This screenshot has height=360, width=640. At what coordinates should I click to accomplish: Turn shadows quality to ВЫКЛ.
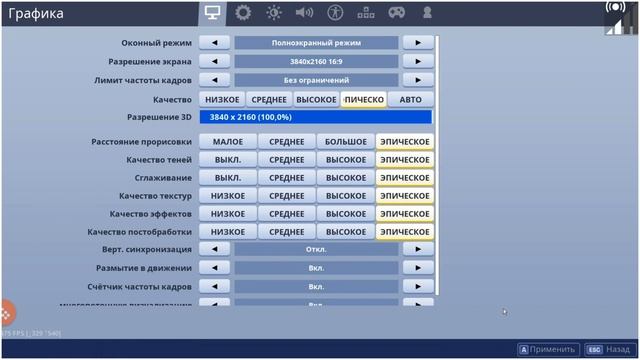228,160
